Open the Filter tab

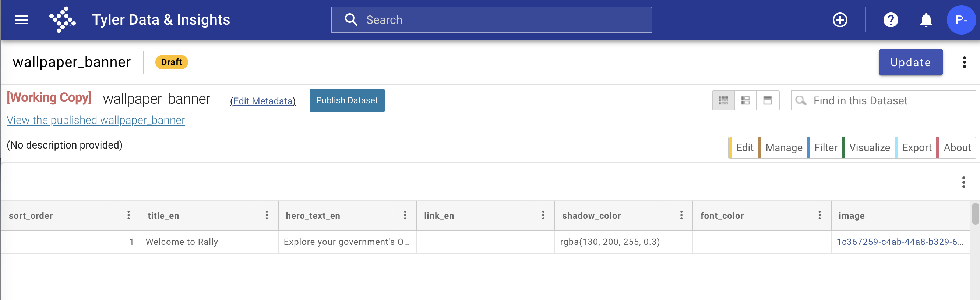[x=825, y=148]
